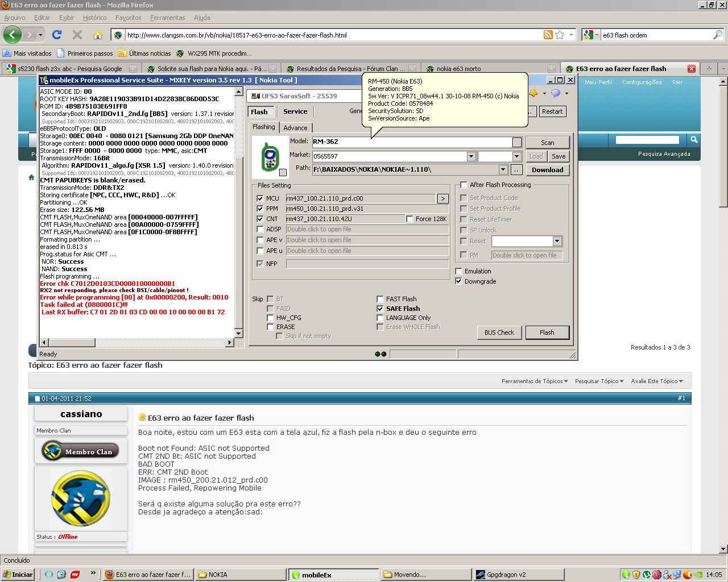Click the small square beside Model field
Screen dimensions: 728x582
coord(516,142)
